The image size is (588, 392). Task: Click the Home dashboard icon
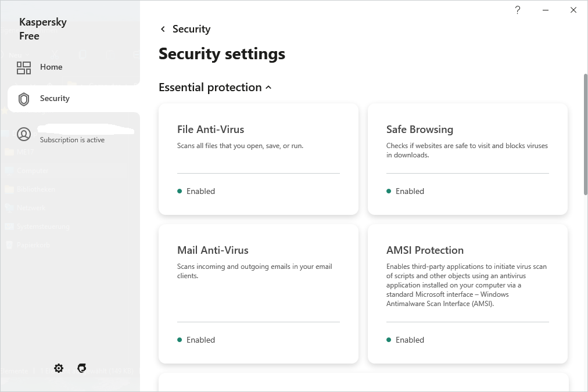pos(24,67)
